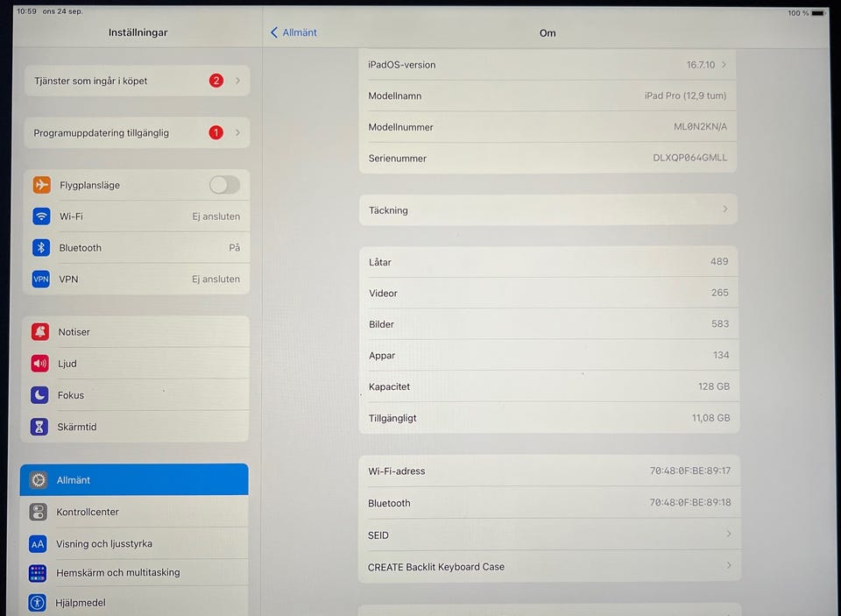This screenshot has height=616, width=841.
Task: Tap the Wi-Fi icon in sidebar
Action: 41,216
